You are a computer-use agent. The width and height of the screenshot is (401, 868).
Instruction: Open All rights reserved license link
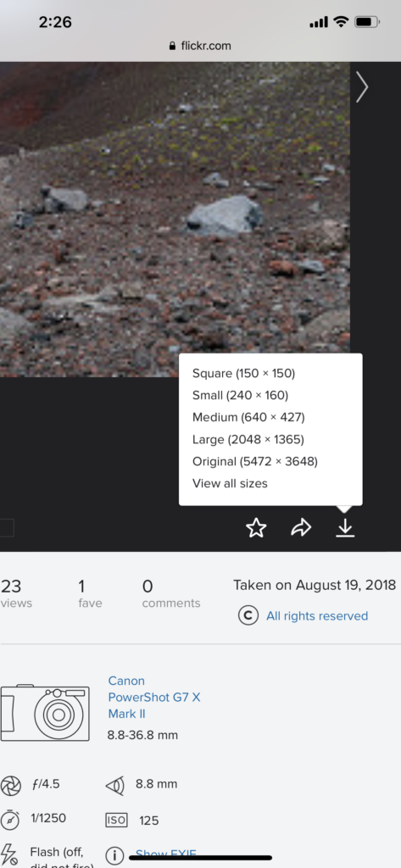317,615
